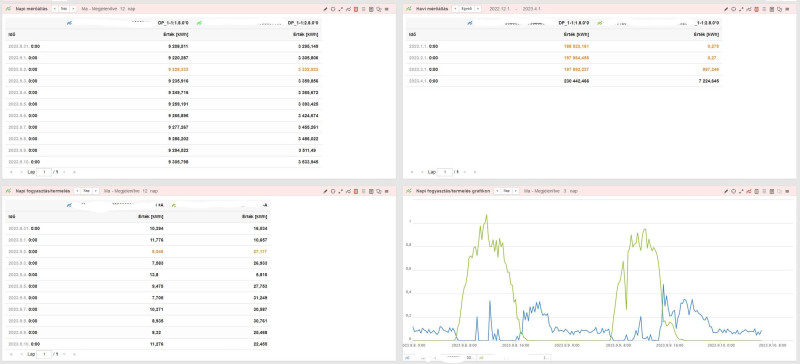Select the red table view icon in Havi mérőállás
This screenshot has width=800, height=364.
click(x=757, y=9)
